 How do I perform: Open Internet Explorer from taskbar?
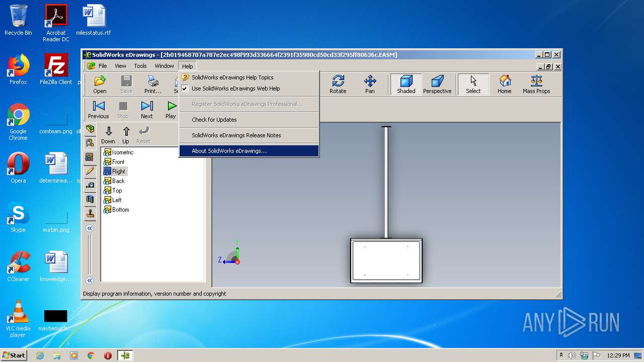(x=40, y=355)
